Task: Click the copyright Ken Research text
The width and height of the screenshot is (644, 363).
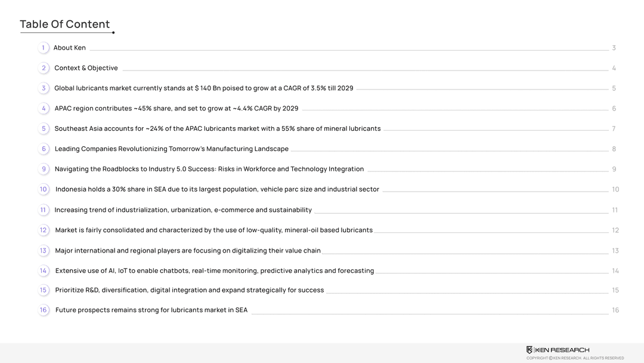Action: click(575, 358)
